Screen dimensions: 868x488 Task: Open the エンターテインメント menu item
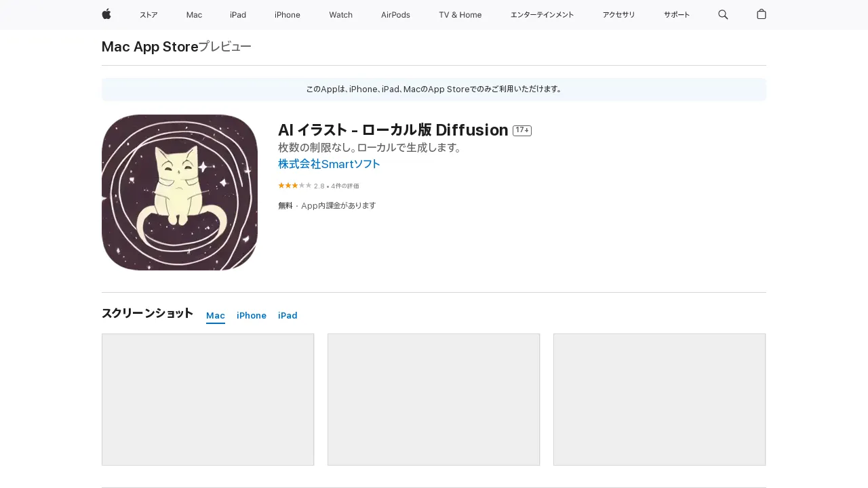(x=542, y=15)
